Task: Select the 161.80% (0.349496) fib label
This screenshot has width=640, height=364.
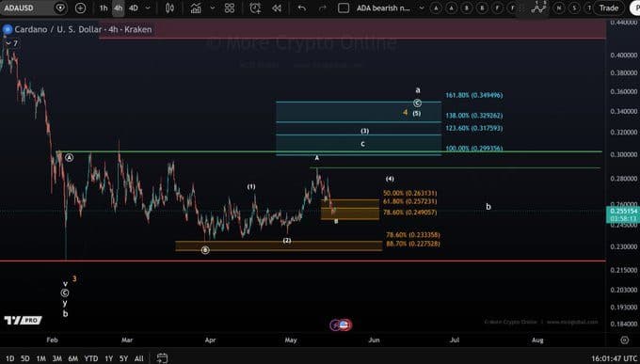Action: tap(473, 95)
